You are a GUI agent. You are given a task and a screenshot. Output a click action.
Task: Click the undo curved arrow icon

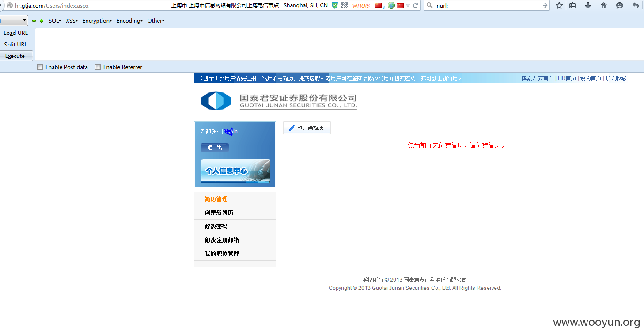[635, 5]
